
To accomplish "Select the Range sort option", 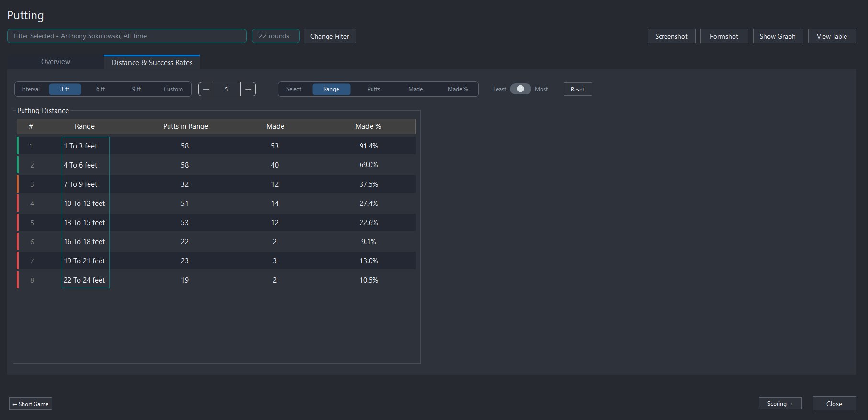I will click(x=331, y=89).
